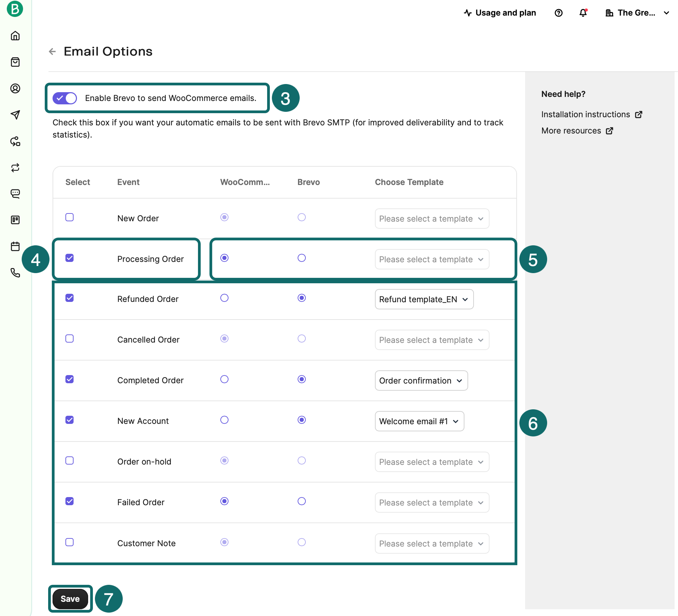This screenshot has height=616, width=678.
Task: Disable the Enable Brevo WooCommerce emails toggle
Action: click(65, 98)
